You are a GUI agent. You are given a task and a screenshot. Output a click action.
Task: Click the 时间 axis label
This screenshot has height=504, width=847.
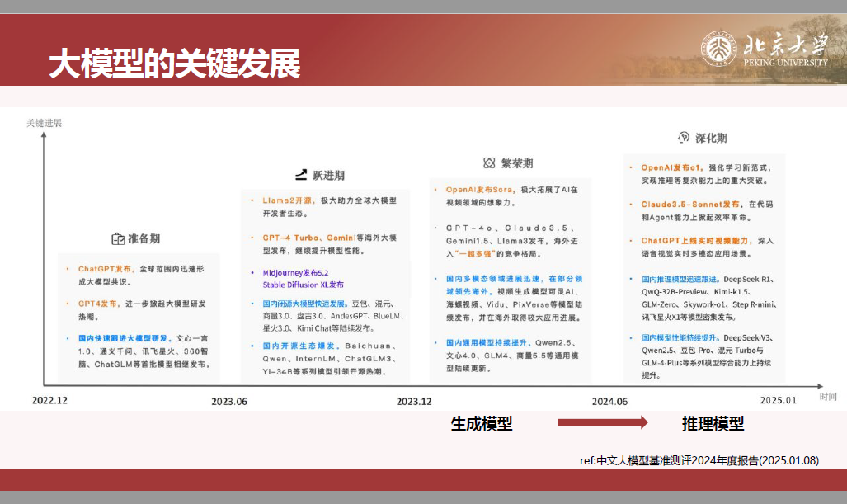[x=827, y=397]
